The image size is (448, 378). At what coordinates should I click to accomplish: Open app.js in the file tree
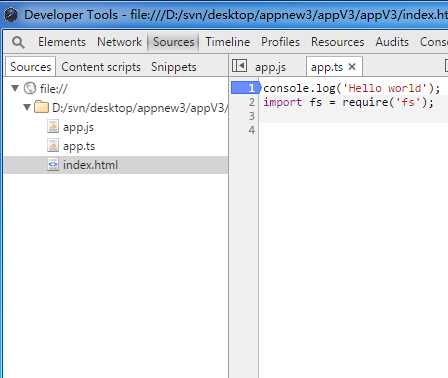(78, 127)
